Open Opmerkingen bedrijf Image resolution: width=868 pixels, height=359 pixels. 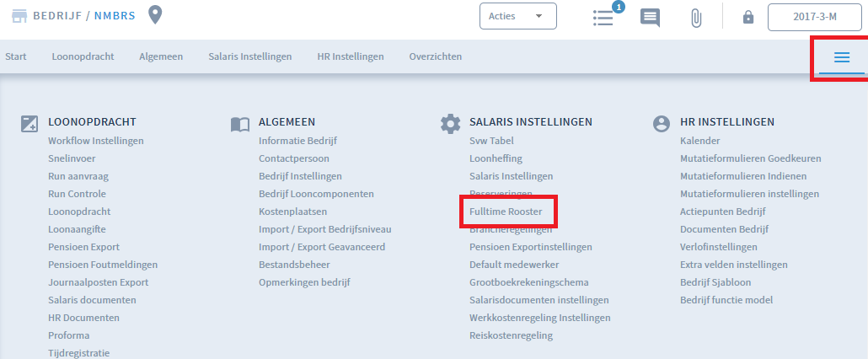point(304,282)
